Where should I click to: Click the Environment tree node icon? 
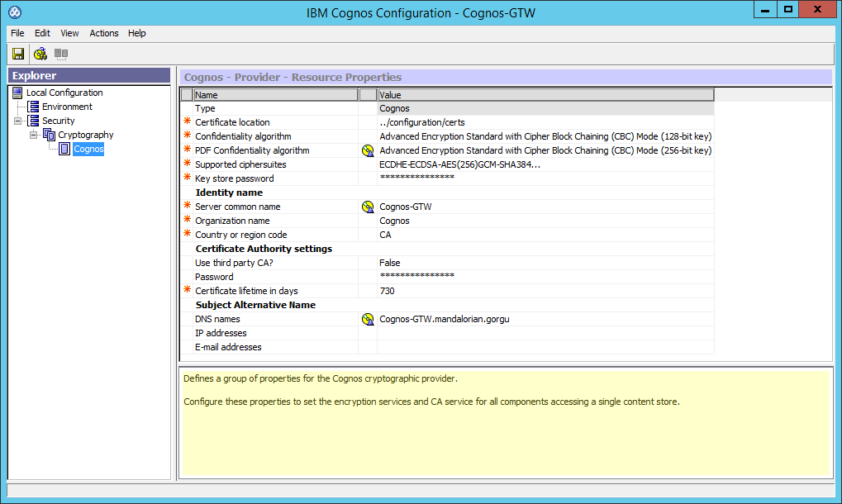click(33, 107)
